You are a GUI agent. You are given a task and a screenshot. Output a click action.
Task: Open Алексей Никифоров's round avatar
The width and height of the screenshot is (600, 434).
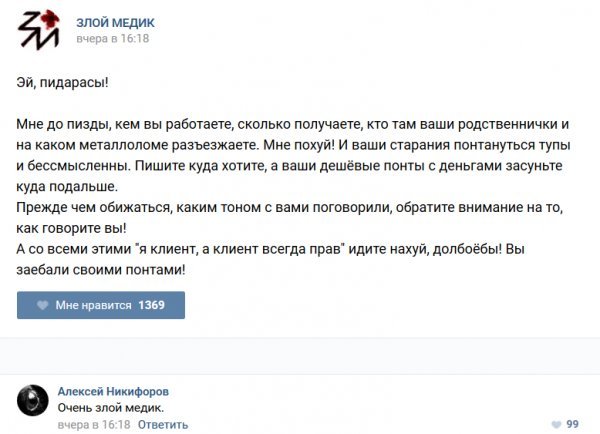tap(33, 400)
